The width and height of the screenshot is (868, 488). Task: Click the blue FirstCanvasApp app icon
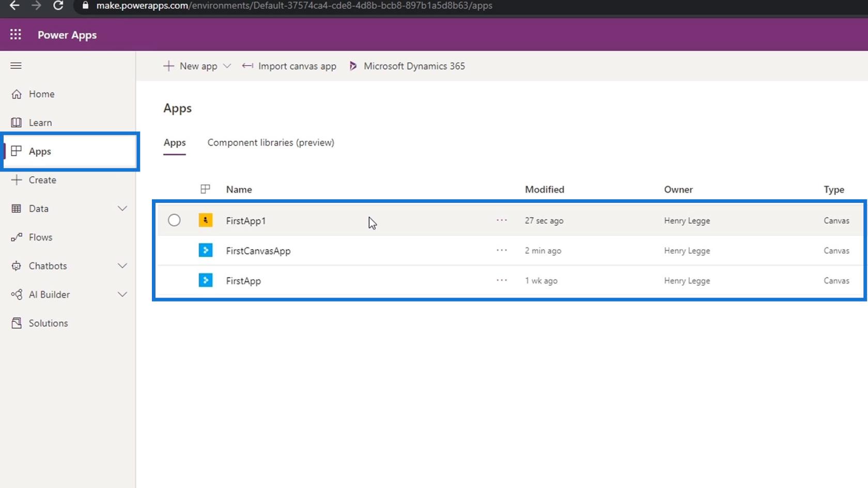point(206,250)
